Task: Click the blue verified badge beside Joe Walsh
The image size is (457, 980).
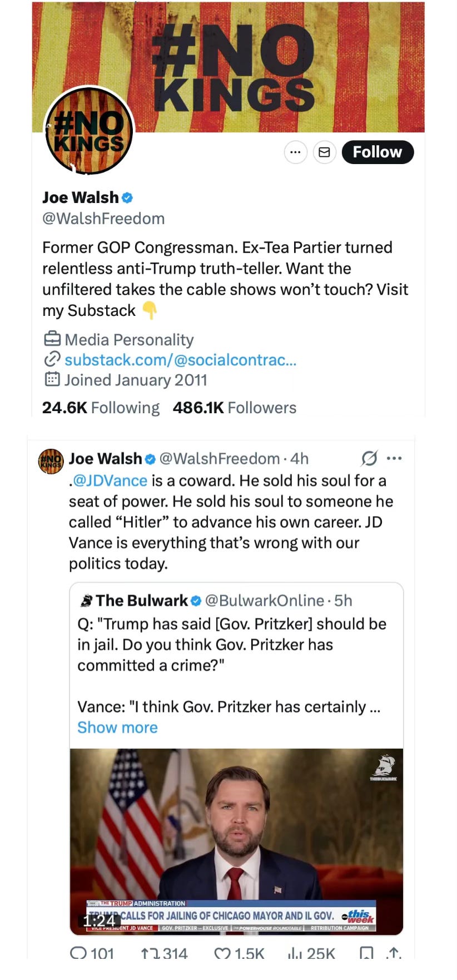Action: pos(127,197)
